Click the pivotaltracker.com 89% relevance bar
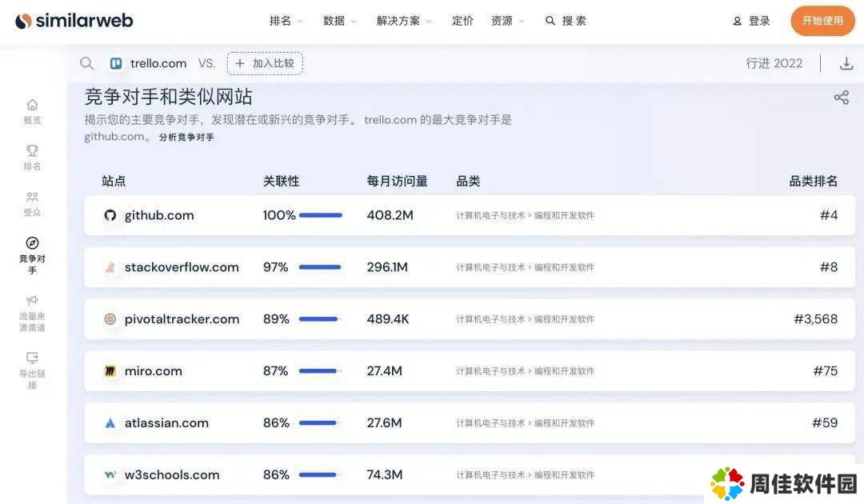 (x=321, y=319)
